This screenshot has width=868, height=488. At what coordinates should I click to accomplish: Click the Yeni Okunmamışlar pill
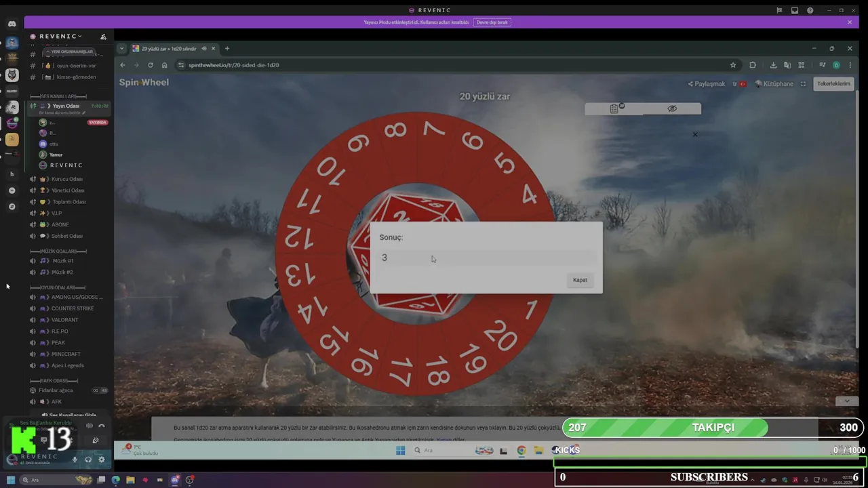click(68, 52)
